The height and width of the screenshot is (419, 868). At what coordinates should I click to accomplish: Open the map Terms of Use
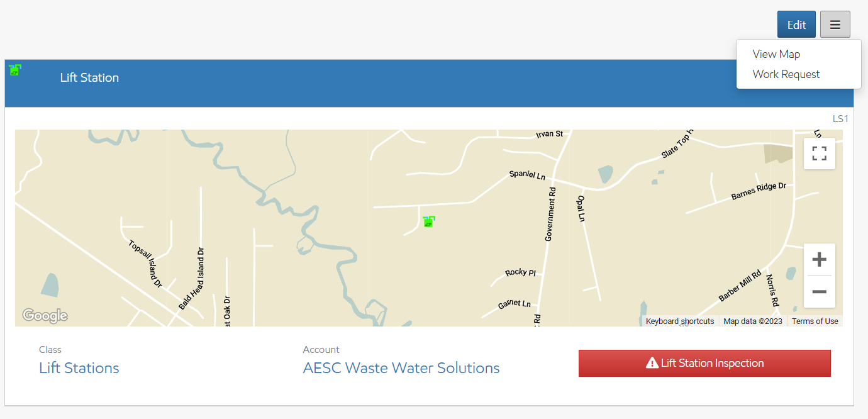tap(815, 321)
